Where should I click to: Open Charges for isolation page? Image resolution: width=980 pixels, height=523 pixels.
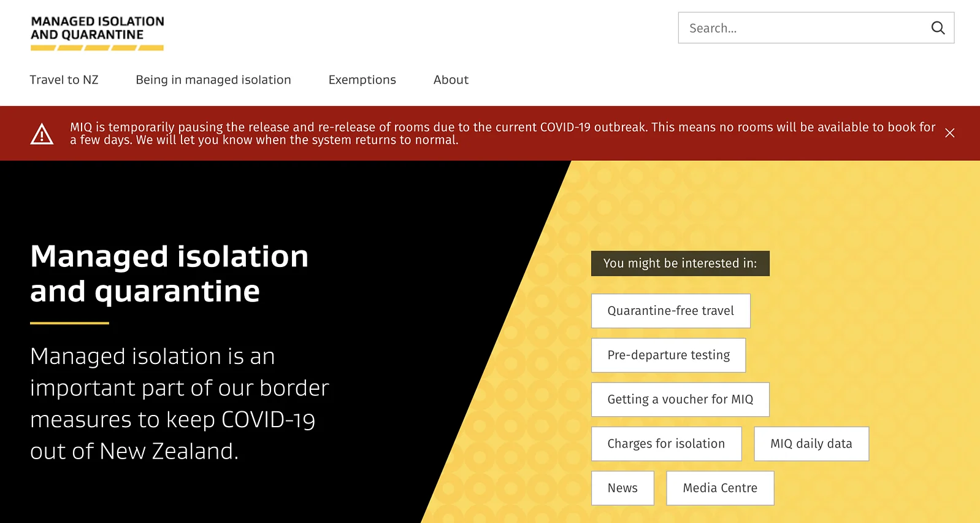[x=666, y=443]
